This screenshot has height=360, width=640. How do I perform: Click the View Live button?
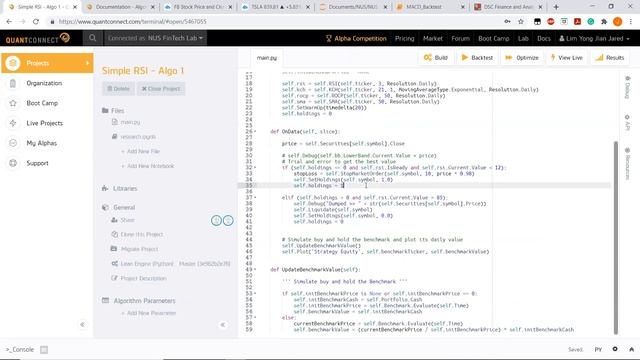point(567,58)
